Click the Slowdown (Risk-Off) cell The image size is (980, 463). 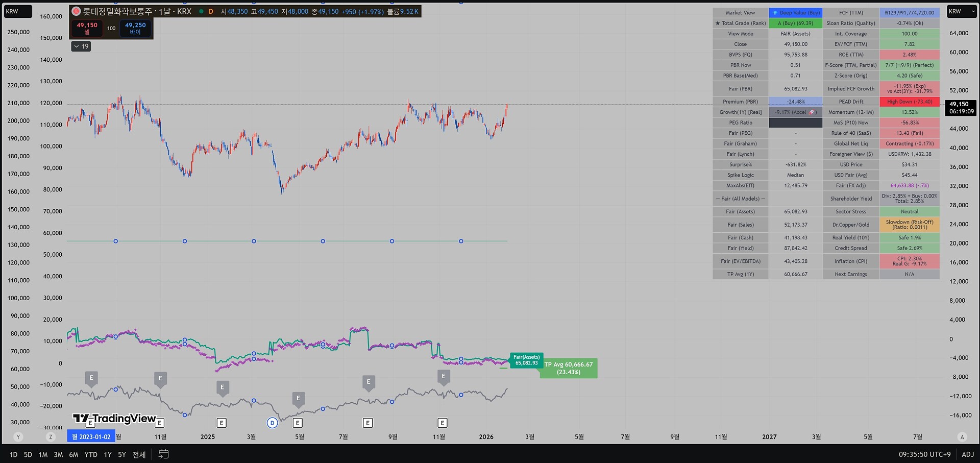point(910,225)
